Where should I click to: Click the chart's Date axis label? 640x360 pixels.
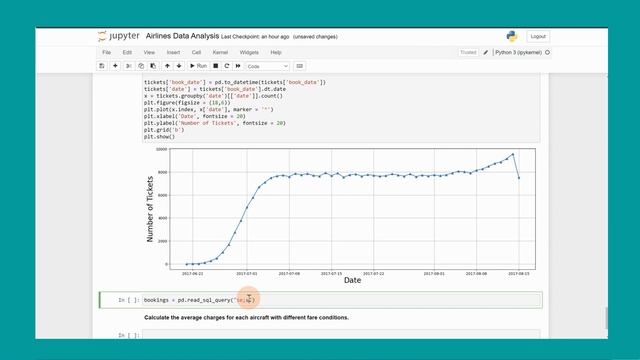(352, 280)
